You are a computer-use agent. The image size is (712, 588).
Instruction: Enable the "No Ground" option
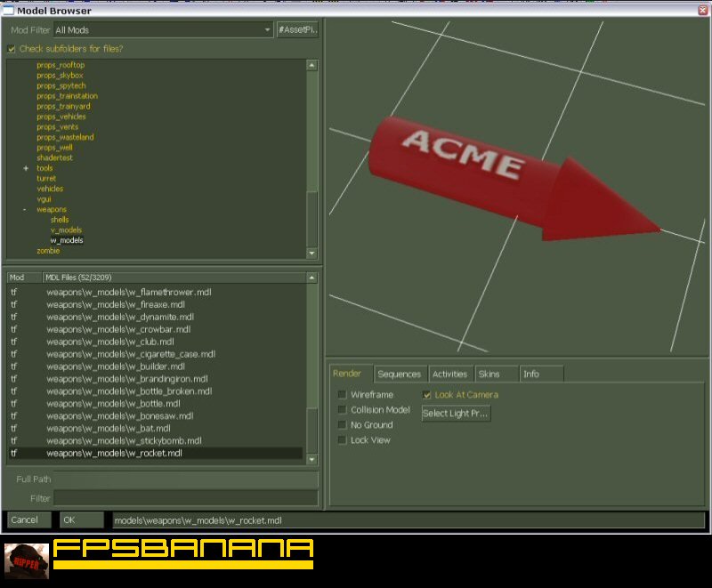click(x=343, y=424)
